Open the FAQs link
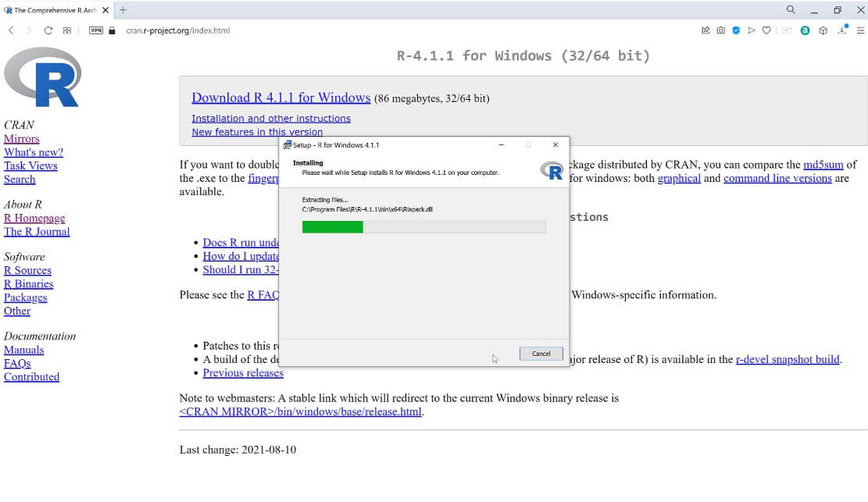This screenshot has height=502, width=868. tap(17, 363)
